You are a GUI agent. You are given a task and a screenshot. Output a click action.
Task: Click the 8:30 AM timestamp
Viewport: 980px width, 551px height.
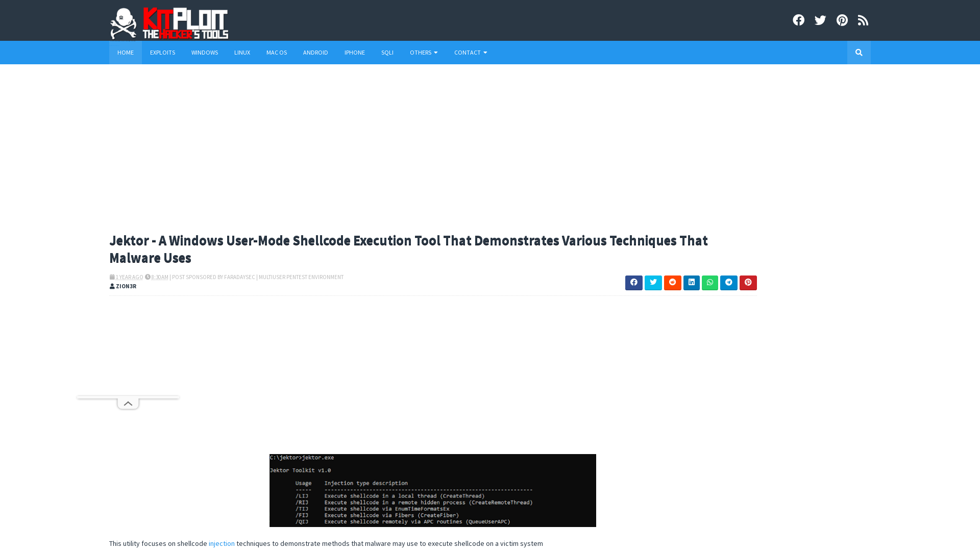[160, 277]
